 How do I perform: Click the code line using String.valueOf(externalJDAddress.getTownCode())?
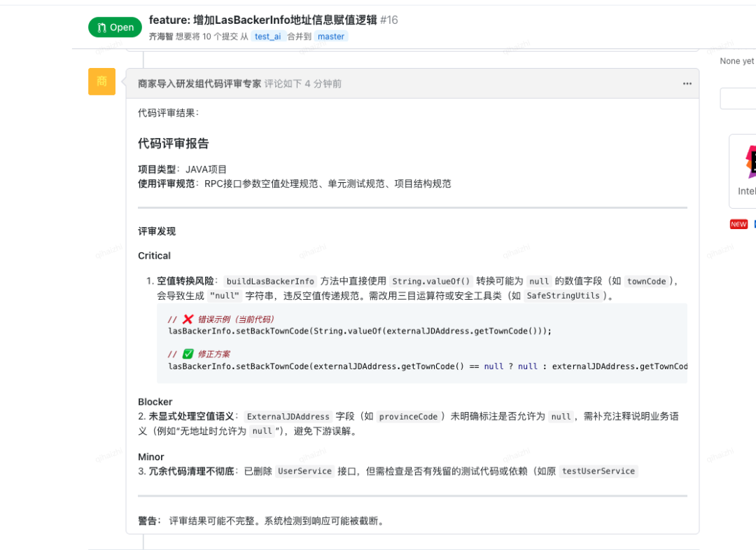[360, 331]
